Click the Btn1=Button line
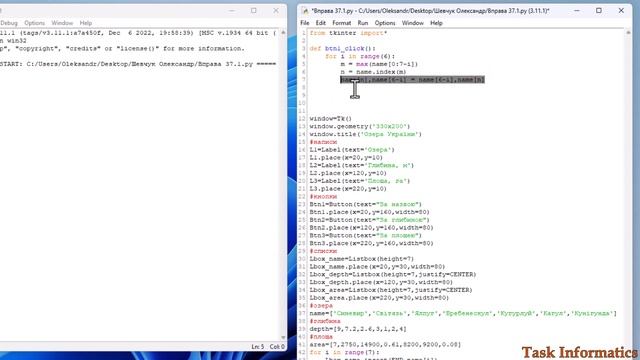The height and width of the screenshot is (360, 640). click(x=365, y=204)
